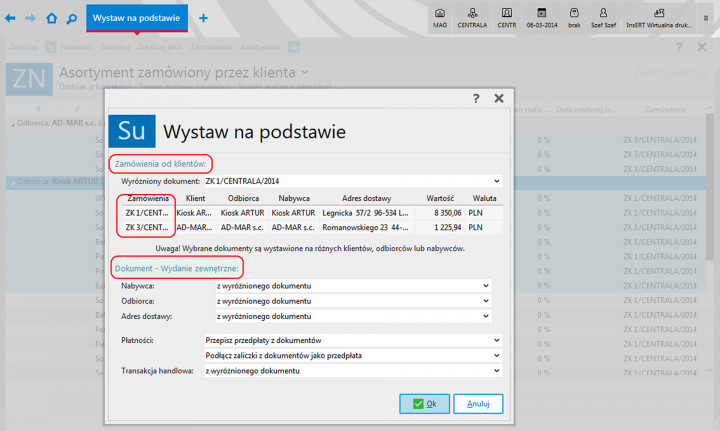Expand the Asortyment zamówiony przez klienta chevron

[305, 73]
